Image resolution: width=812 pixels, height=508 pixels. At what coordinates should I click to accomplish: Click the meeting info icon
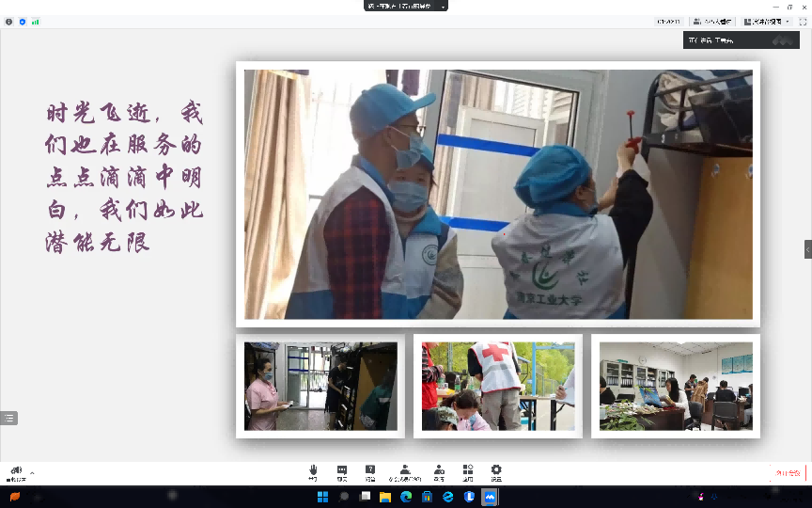(9, 21)
